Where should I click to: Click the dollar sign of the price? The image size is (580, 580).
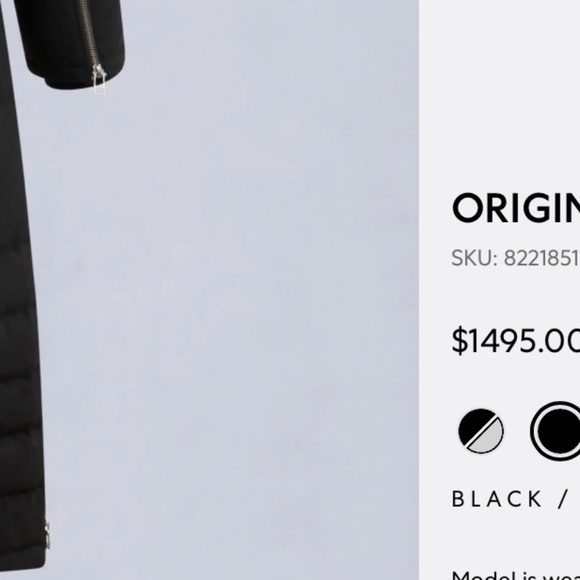(460, 341)
